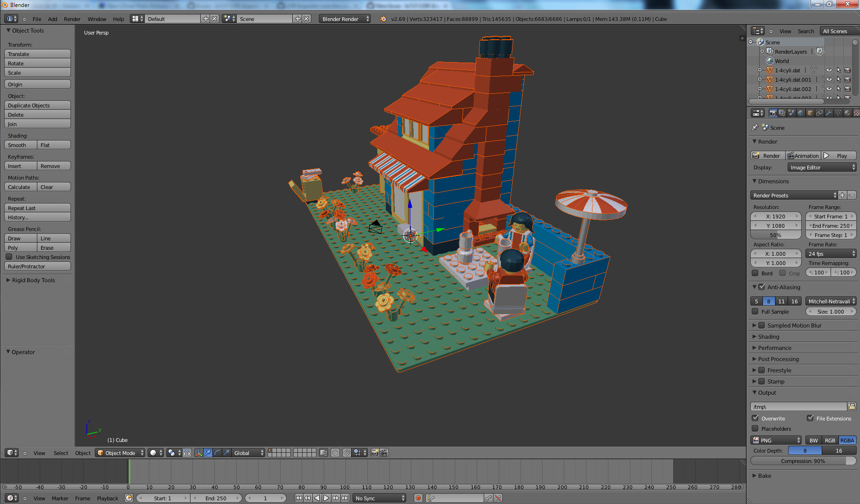Open the Add menu

click(x=53, y=19)
